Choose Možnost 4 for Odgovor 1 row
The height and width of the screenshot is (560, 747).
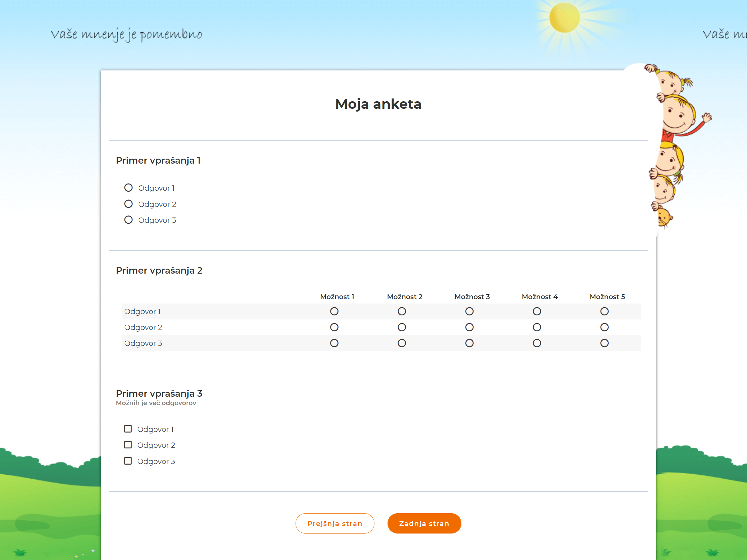(x=537, y=311)
